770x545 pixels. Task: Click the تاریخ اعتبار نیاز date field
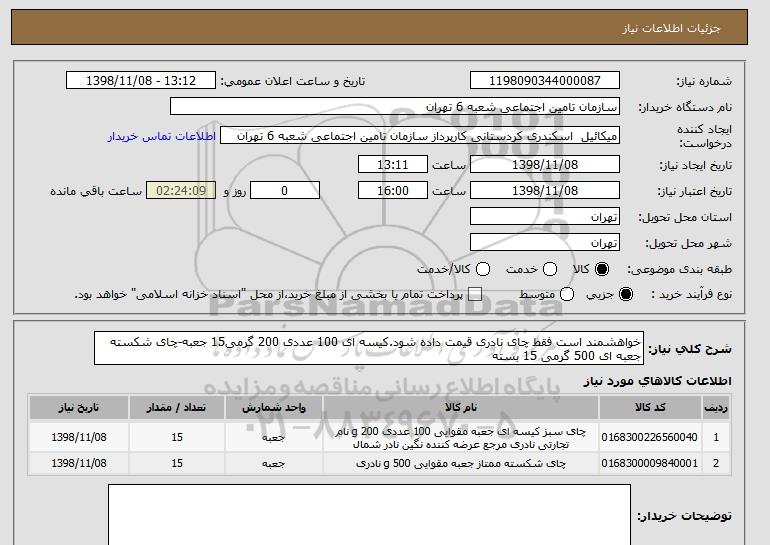pyautogui.click(x=545, y=191)
